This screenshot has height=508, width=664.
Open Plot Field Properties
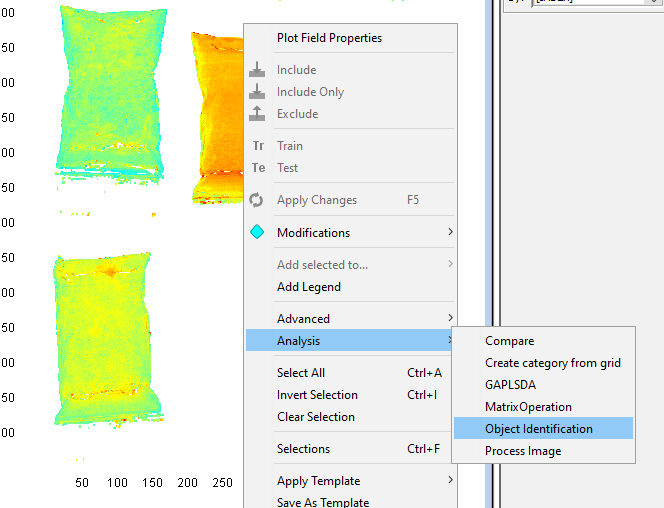[x=329, y=38]
